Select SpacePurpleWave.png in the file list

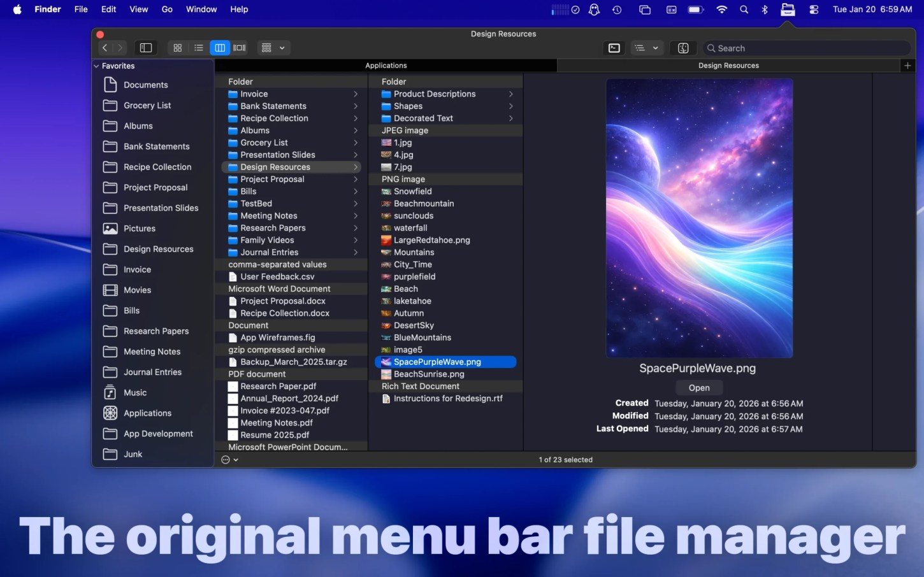pos(437,362)
